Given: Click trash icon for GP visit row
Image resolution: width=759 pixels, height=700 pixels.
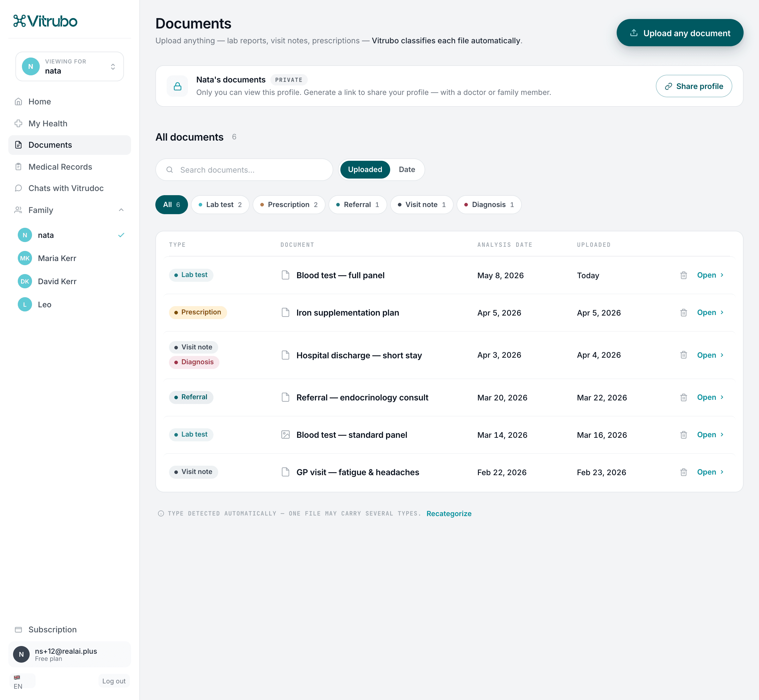Looking at the screenshot, I should [683, 472].
